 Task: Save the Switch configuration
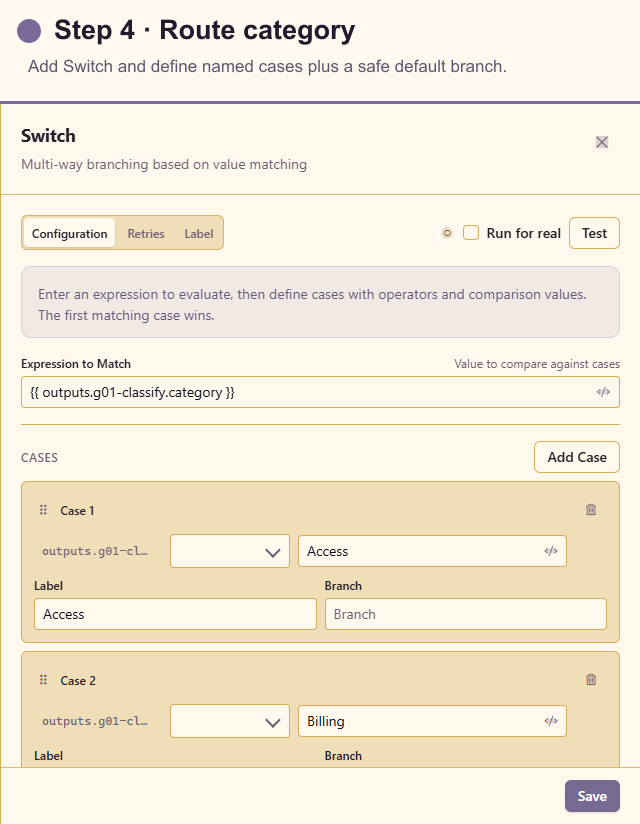[x=592, y=796]
